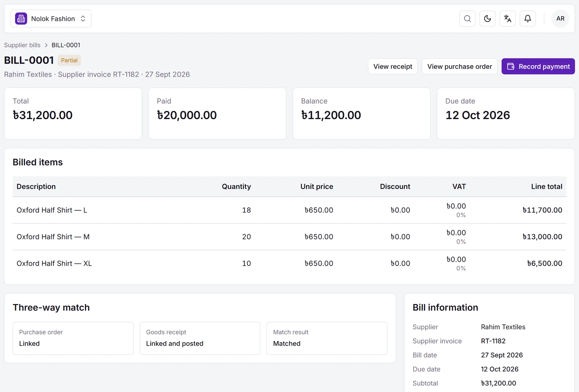Screen dimensions: 579x392
Task: Toggle dark mode with the moon icon
Action: [487, 18]
